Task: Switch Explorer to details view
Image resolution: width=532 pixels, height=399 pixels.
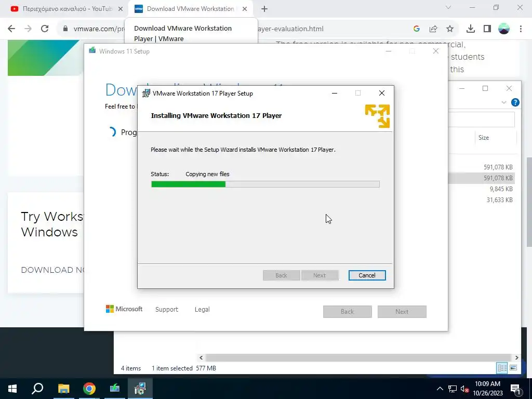Action: tap(502, 368)
